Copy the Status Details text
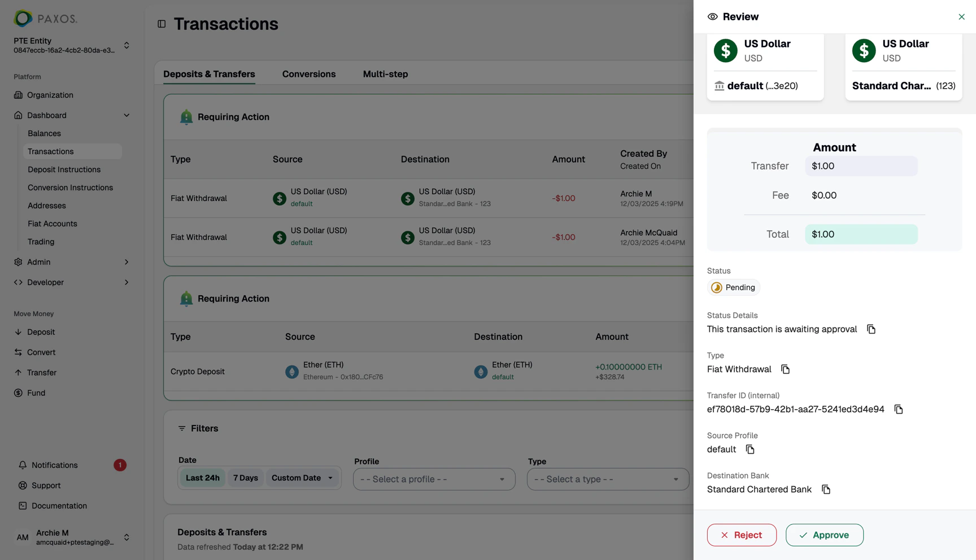Screen dimensions: 976x560 tap(871, 329)
